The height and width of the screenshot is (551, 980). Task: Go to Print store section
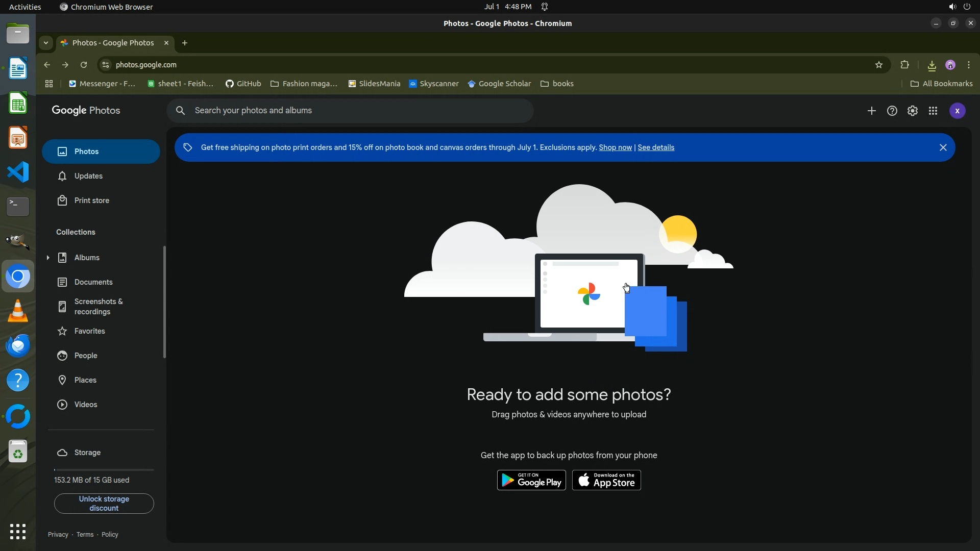(x=91, y=201)
